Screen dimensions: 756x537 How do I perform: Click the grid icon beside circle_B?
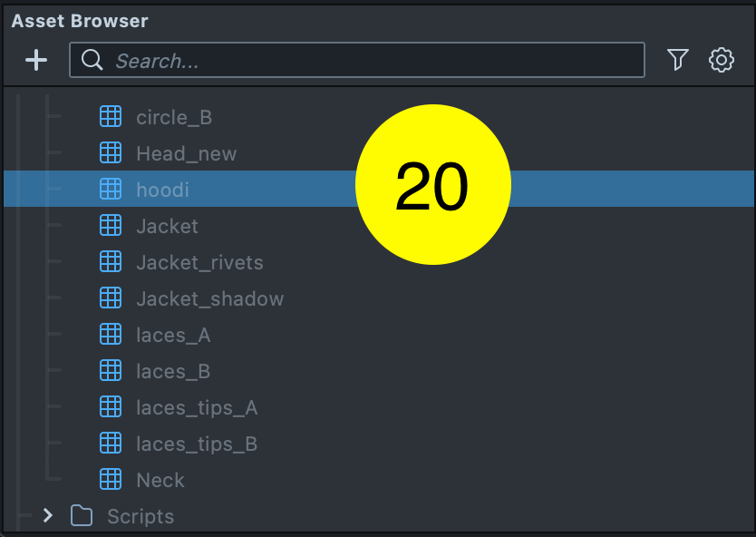tap(111, 117)
